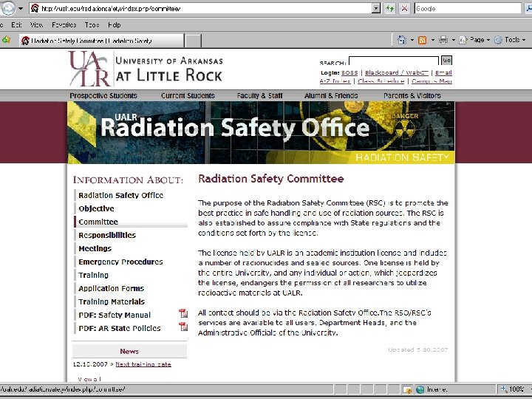The width and height of the screenshot is (532, 399).
Task: Click the RSS feeds icon
Action: [x=423, y=40]
